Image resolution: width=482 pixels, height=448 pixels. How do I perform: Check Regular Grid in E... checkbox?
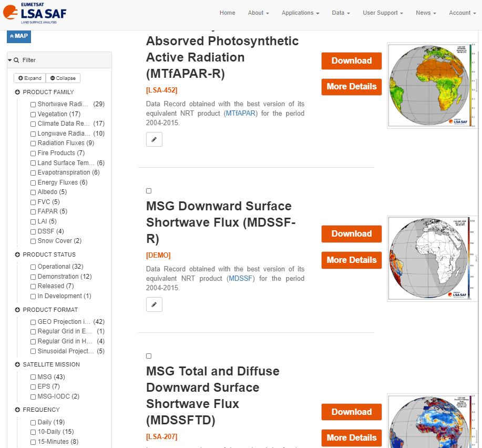click(x=33, y=332)
